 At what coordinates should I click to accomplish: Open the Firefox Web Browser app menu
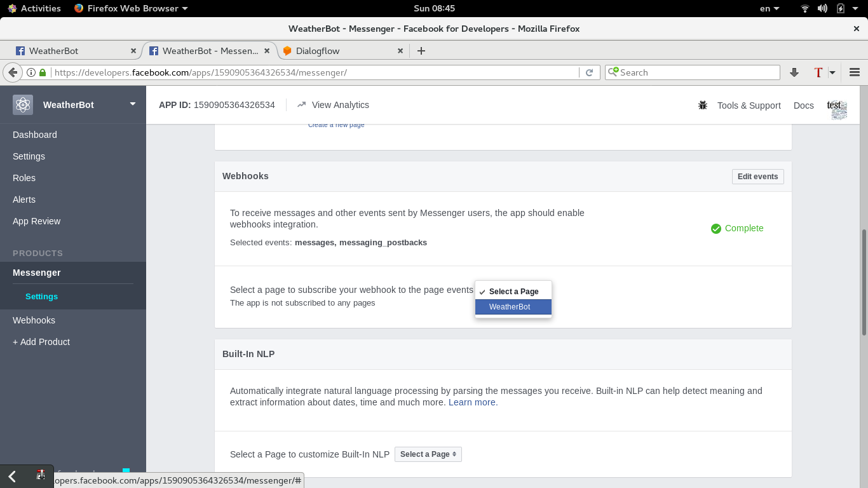pos(131,8)
